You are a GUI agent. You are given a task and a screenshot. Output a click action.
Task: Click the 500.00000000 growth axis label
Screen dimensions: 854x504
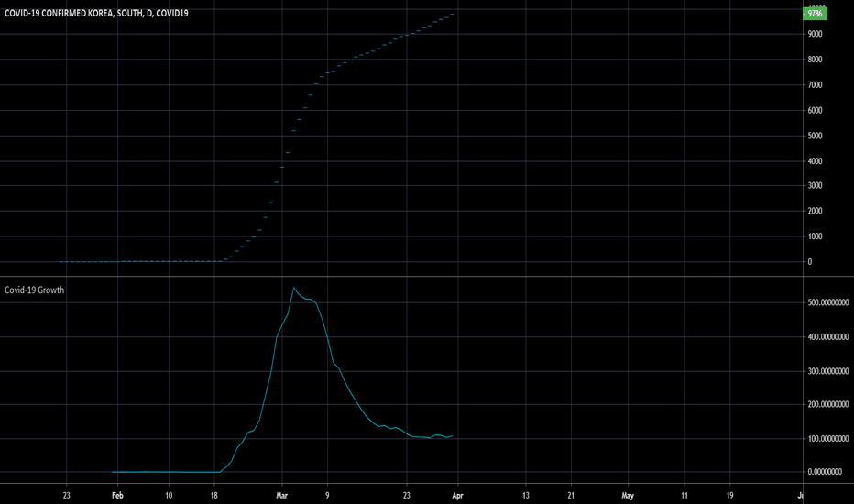[x=827, y=302]
